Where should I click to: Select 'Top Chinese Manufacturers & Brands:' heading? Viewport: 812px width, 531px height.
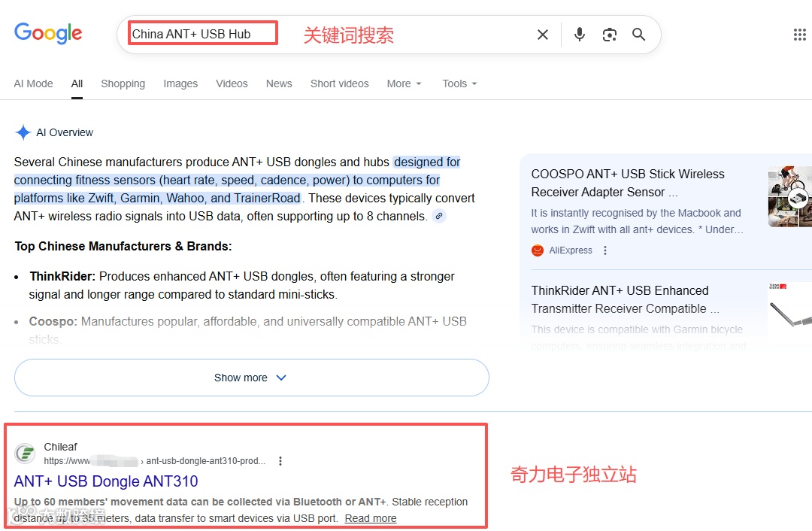[x=123, y=246]
